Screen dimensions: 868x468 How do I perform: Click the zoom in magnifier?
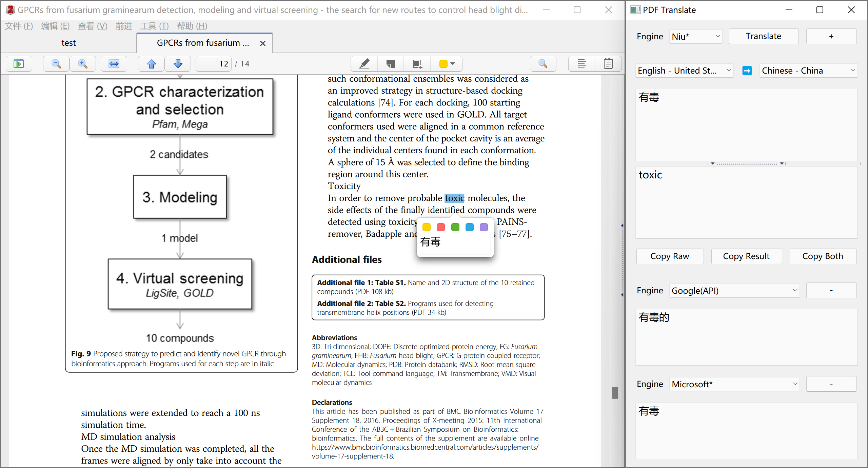[83, 64]
